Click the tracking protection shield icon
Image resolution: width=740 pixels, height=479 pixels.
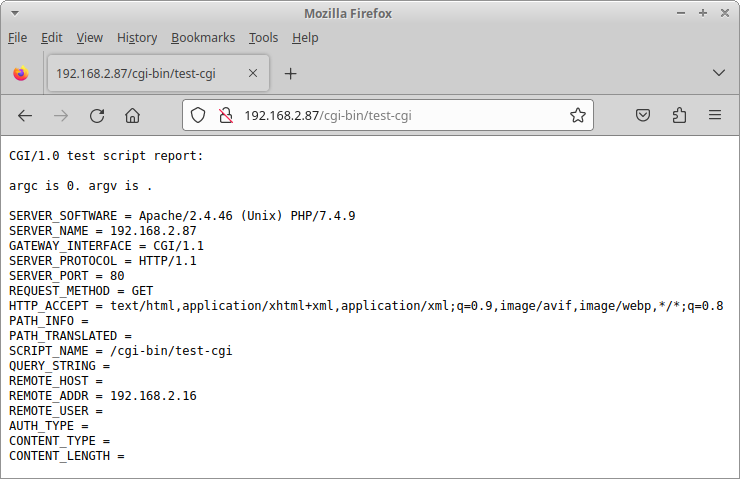tap(198, 115)
